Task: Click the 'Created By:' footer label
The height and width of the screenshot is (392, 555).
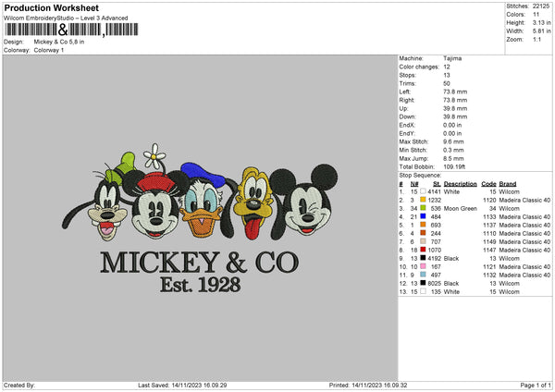Action: pyautogui.click(x=19, y=385)
